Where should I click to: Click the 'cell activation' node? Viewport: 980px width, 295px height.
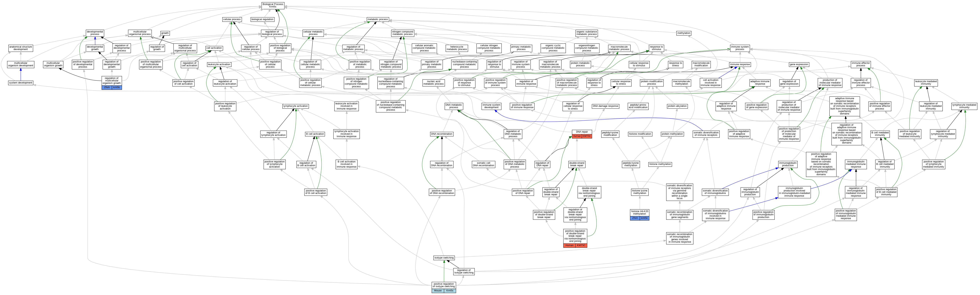click(214, 48)
